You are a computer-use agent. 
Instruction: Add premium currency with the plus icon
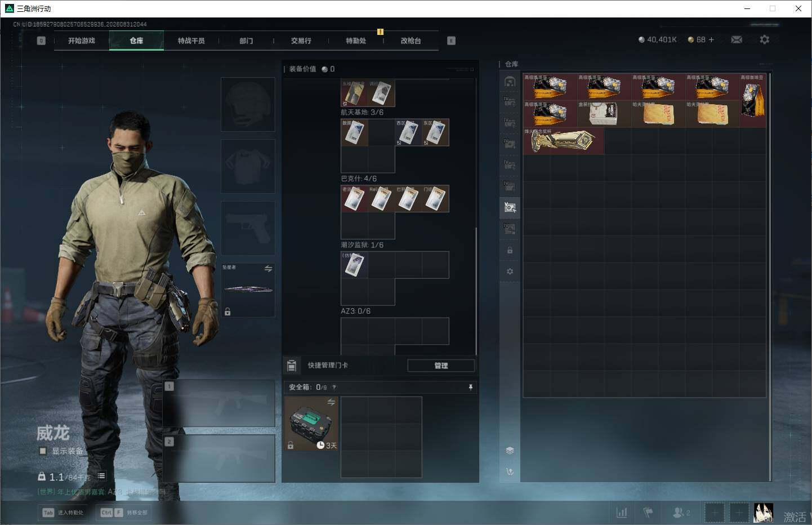point(711,39)
